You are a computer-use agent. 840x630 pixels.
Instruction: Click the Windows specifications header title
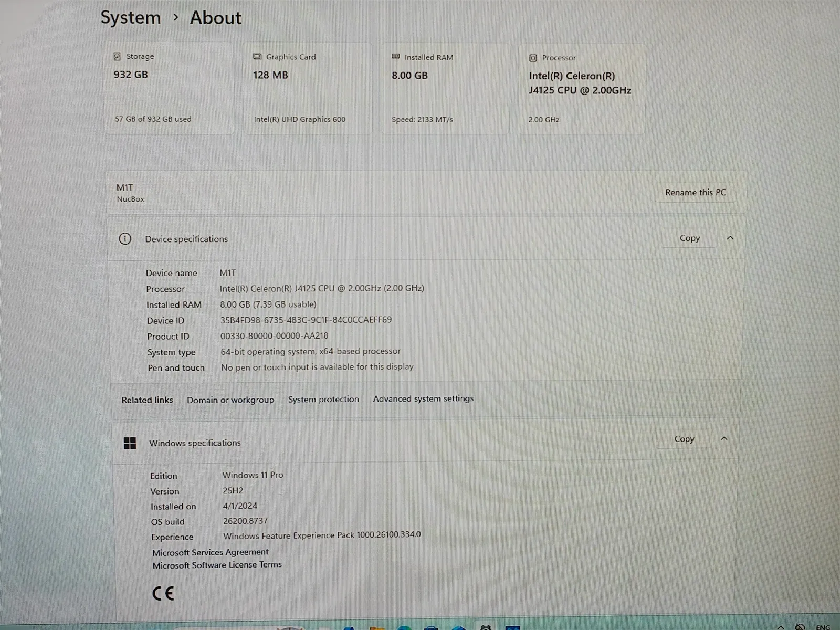click(195, 443)
